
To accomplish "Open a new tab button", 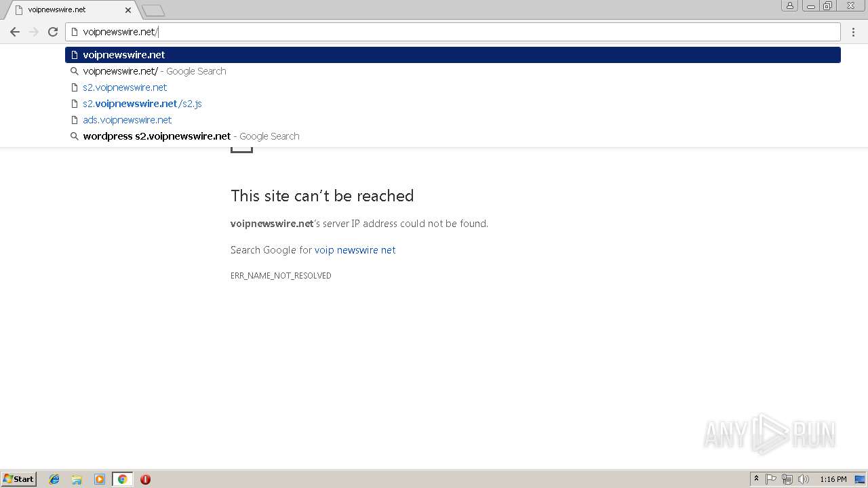I will click(x=153, y=10).
